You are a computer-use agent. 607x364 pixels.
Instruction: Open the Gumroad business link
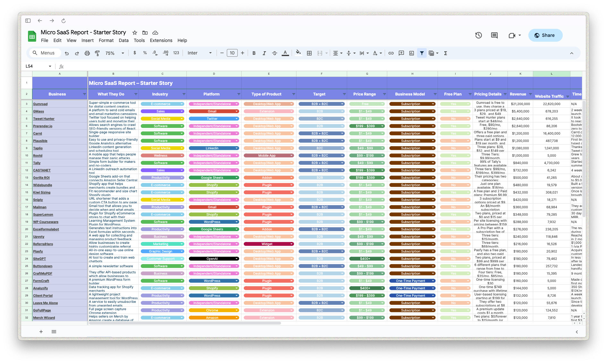(40, 104)
